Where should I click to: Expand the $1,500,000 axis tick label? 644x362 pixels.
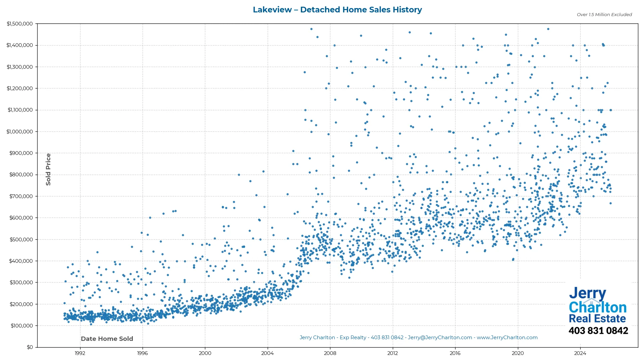20,23
